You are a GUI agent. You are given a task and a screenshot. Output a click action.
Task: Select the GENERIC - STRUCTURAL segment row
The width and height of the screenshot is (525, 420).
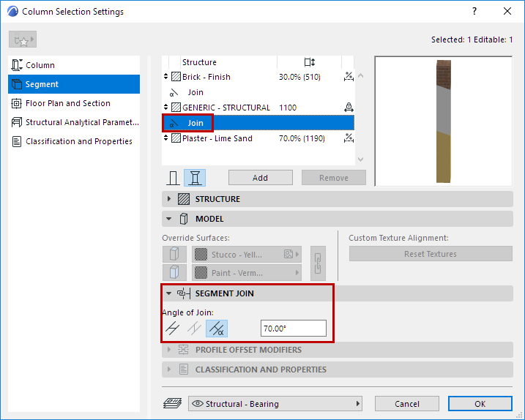(x=258, y=108)
